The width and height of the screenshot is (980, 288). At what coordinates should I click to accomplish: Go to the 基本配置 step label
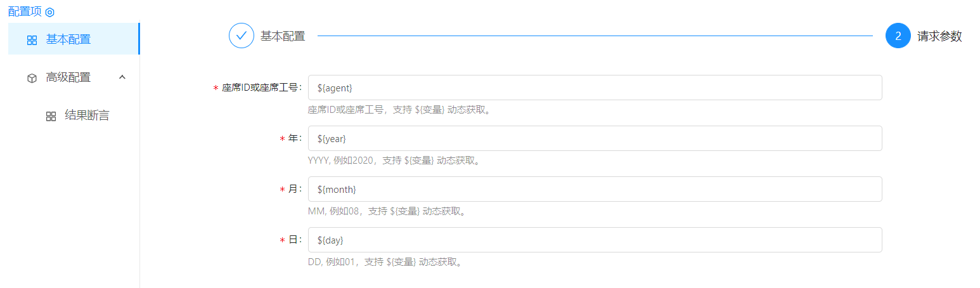click(283, 36)
